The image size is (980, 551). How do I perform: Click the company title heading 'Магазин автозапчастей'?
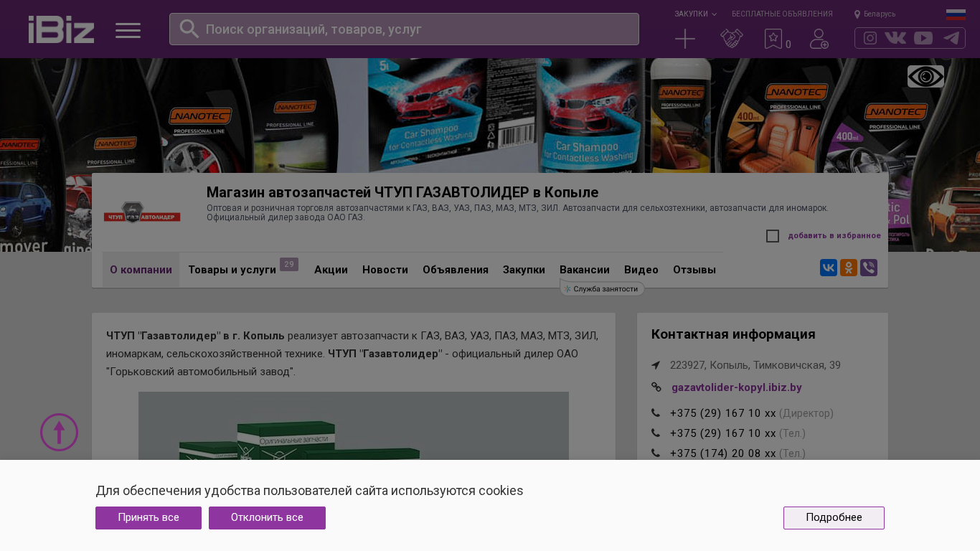click(x=402, y=192)
